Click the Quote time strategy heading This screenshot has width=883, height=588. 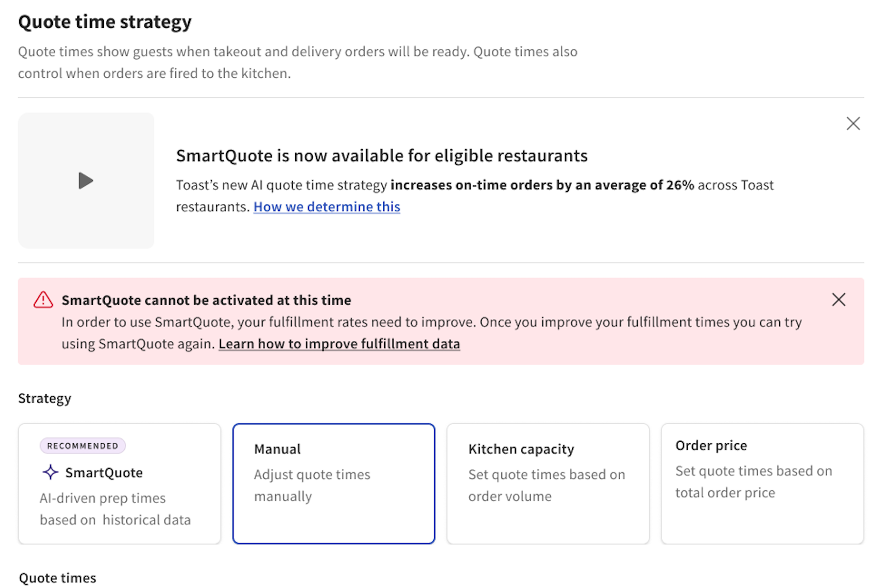coord(105,22)
